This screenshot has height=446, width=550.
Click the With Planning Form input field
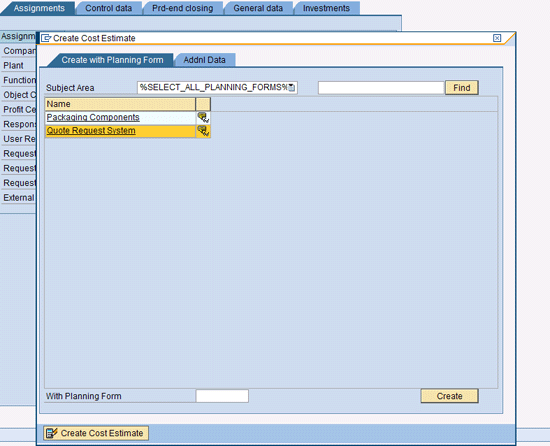point(222,396)
